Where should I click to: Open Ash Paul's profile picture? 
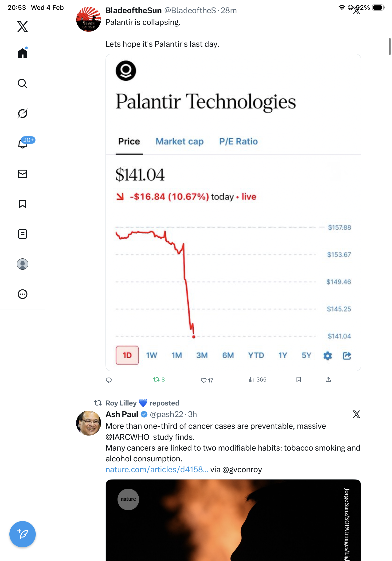[88, 423]
